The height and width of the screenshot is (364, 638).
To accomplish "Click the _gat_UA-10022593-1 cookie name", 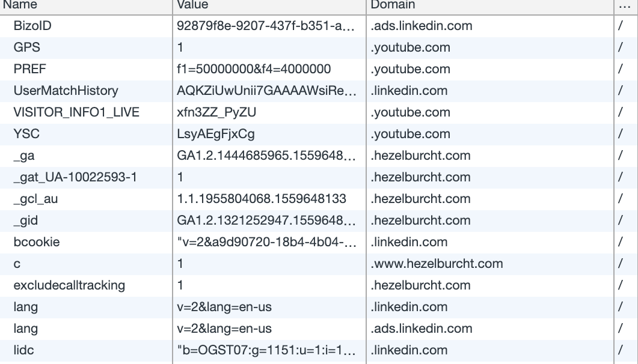I will (75, 177).
